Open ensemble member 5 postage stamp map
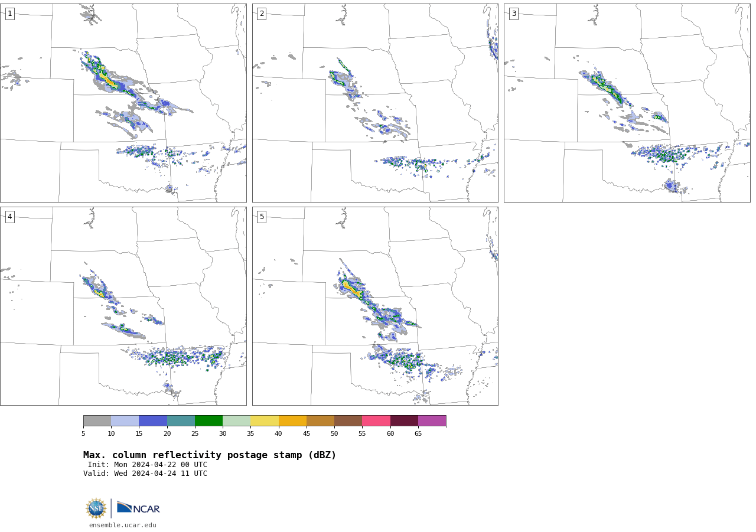The width and height of the screenshot is (756, 532). click(x=375, y=306)
